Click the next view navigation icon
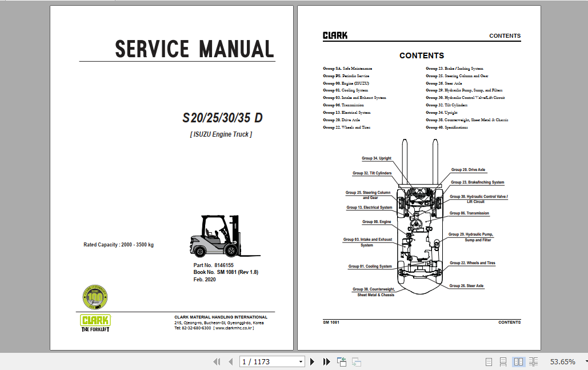Image resolution: width=588 pixels, height=370 pixels. coord(356,362)
